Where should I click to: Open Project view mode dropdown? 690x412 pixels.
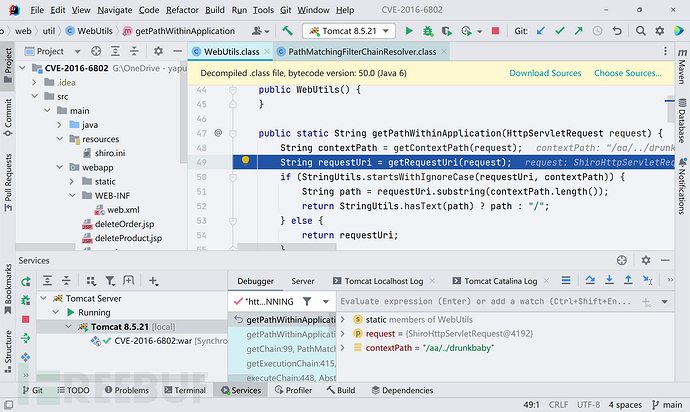[77, 52]
